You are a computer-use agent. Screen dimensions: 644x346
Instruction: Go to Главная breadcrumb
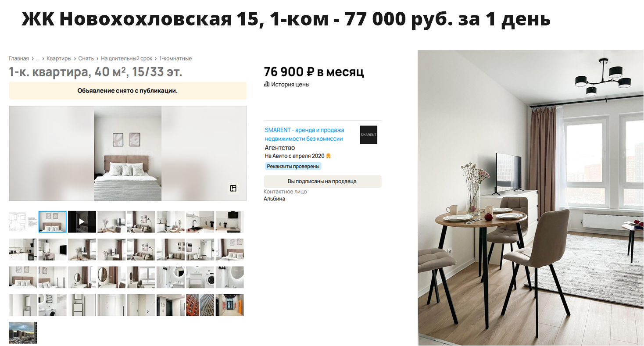point(19,58)
